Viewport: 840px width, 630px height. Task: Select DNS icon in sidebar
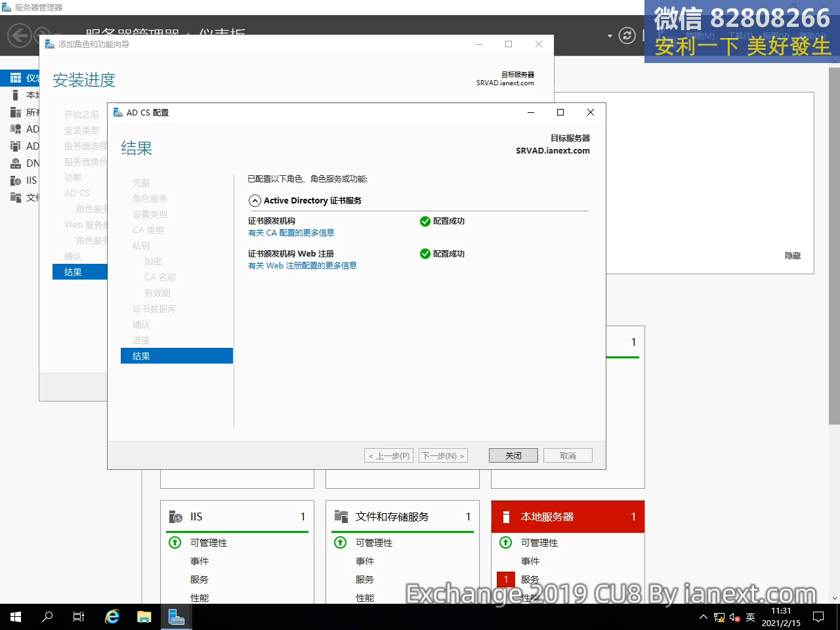[x=16, y=163]
